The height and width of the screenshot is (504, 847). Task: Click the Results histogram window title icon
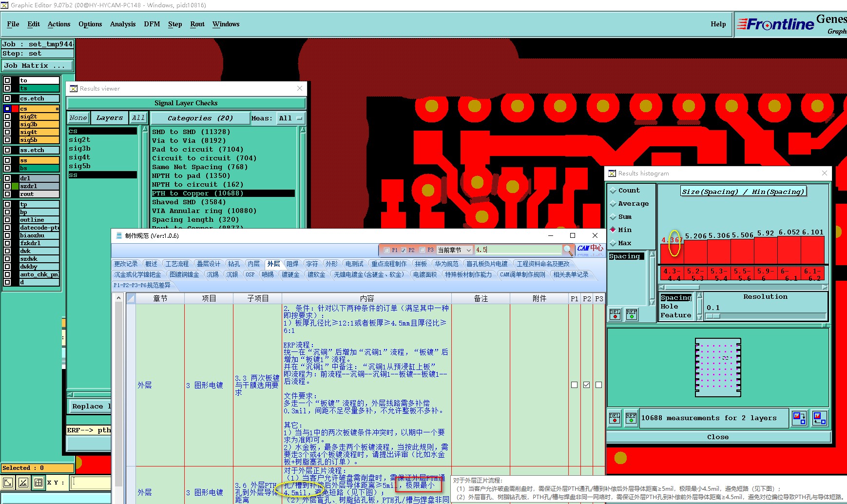pyautogui.click(x=612, y=173)
